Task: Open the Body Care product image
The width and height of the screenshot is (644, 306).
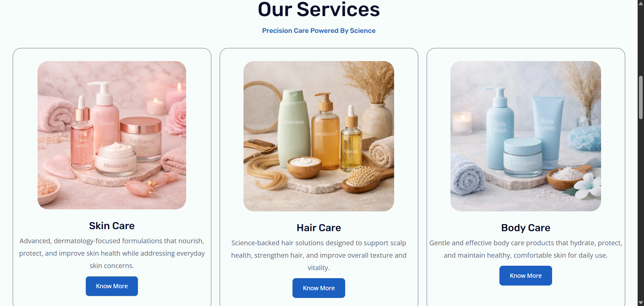Action: click(526, 136)
